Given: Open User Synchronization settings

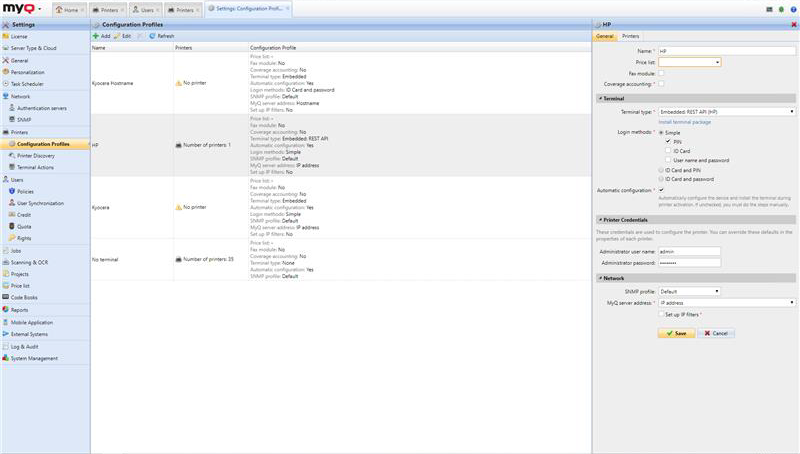Looking at the screenshot, I should pos(40,203).
